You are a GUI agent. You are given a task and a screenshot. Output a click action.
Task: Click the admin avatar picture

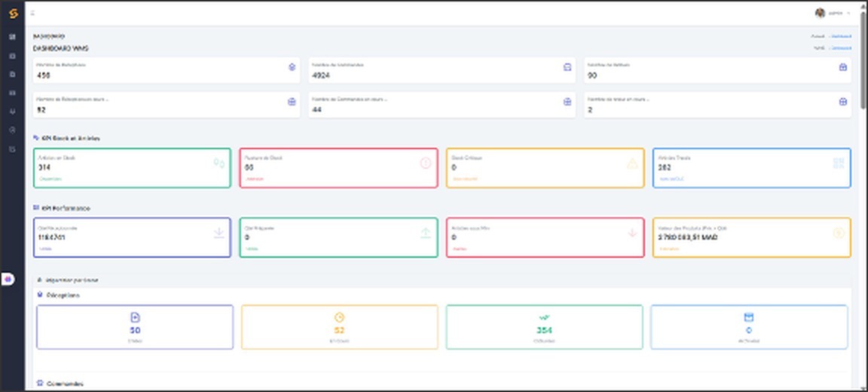point(820,13)
